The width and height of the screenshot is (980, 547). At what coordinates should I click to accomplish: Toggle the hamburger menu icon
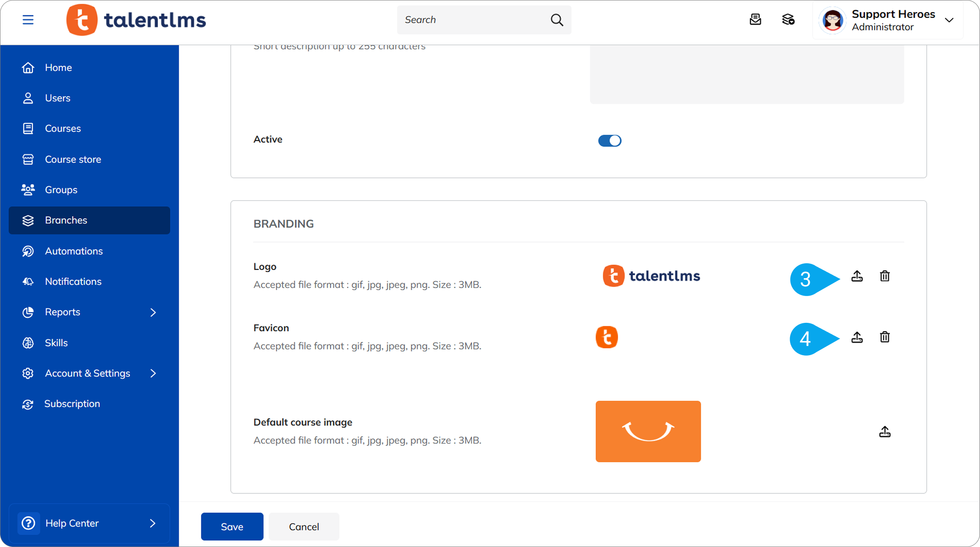point(28,20)
